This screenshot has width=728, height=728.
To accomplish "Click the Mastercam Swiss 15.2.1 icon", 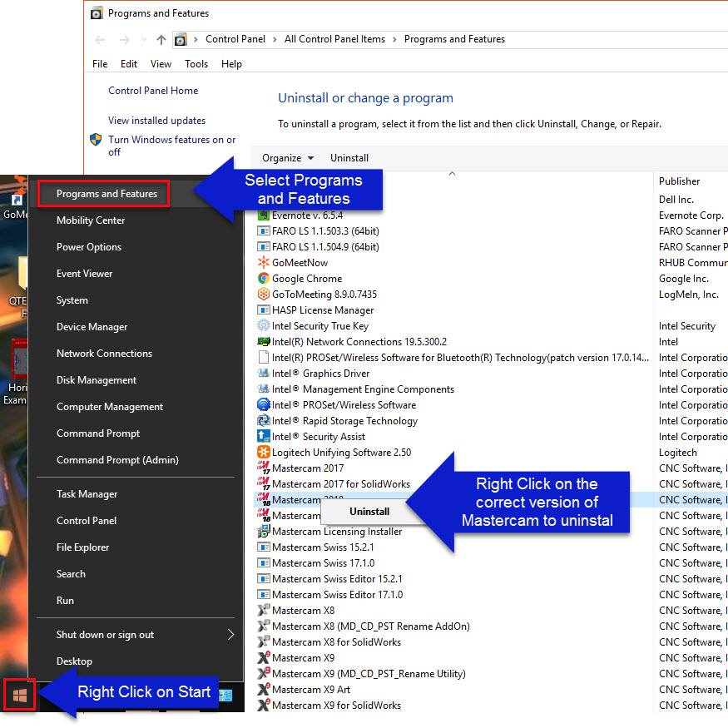I will tap(263, 547).
